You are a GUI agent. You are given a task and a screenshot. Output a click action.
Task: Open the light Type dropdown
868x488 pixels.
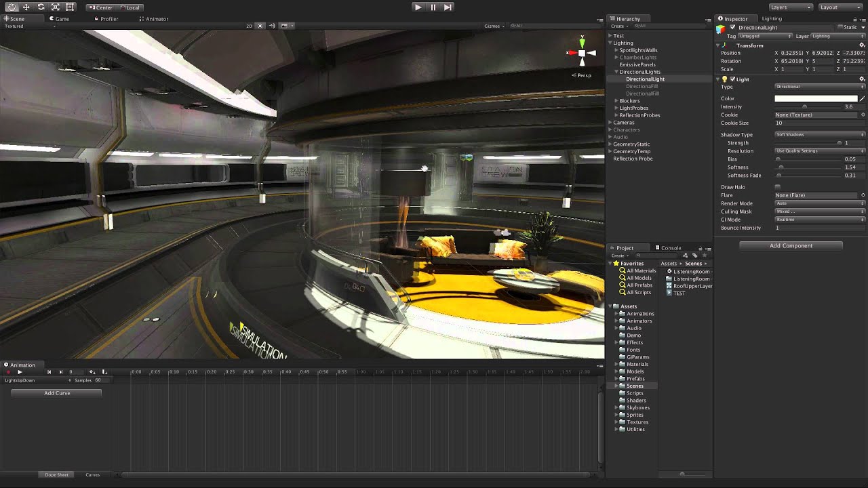[x=820, y=87]
